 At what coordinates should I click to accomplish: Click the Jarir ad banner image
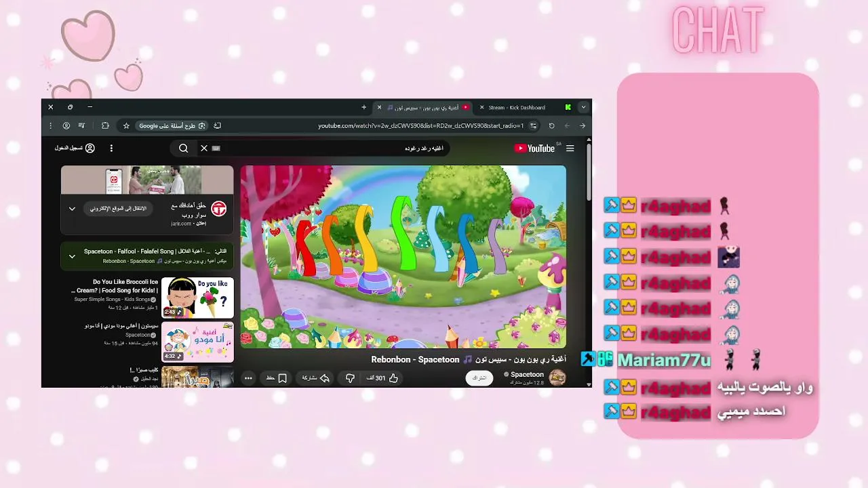(147, 180)
